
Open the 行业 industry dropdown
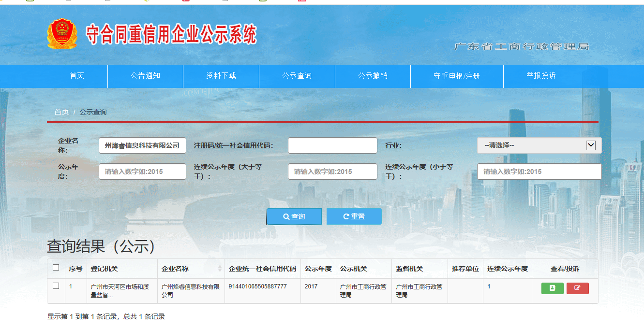(539, 145)
